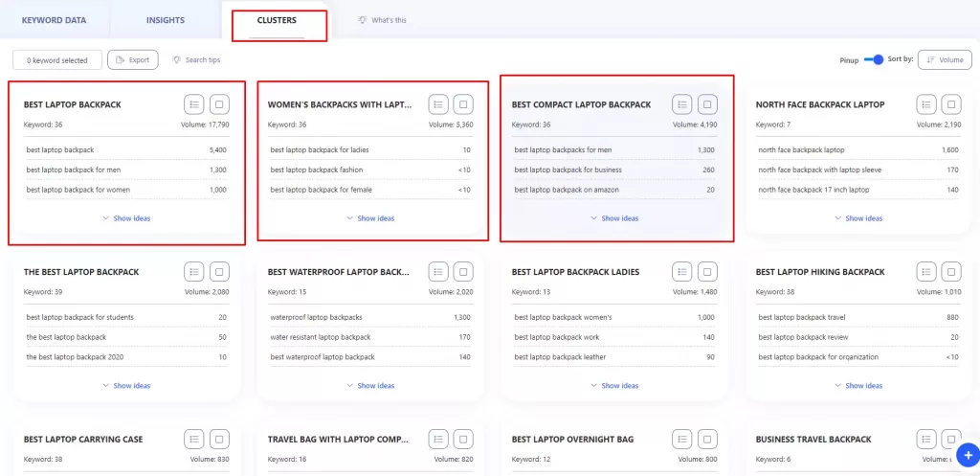980x476 pixels.
Task: Select checkbox for Best Waterproof Laptop cluster
Action: (463, 271)
